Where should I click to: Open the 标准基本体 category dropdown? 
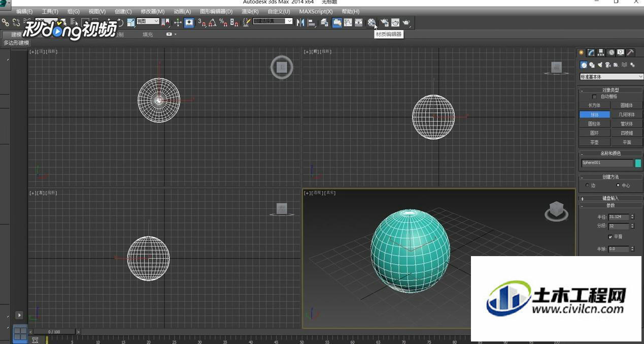point(612,77)
